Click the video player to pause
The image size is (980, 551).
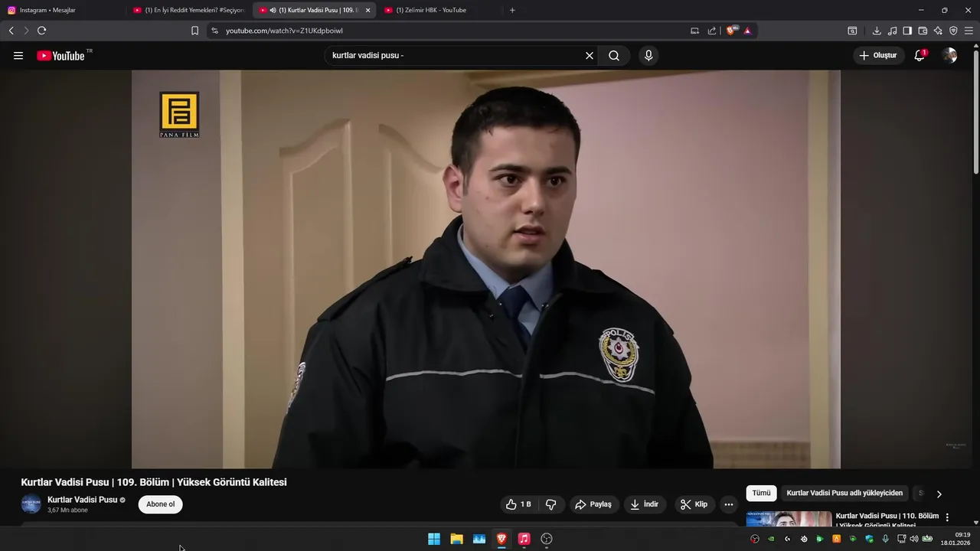pos(486,269)
